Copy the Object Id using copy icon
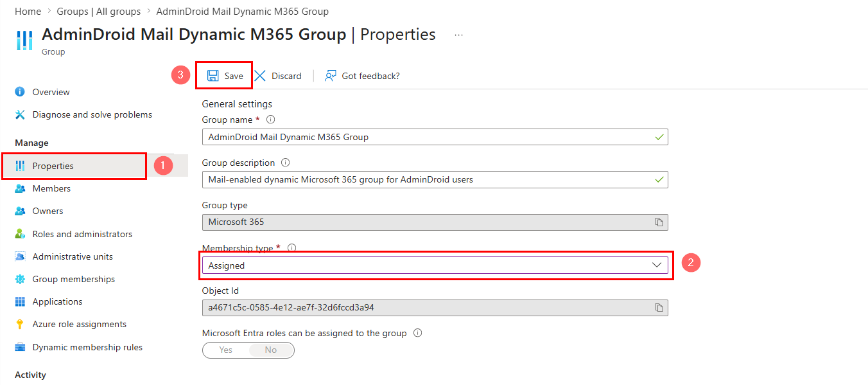The width and height of the screenshot is (868, 385). coord(659,307)
